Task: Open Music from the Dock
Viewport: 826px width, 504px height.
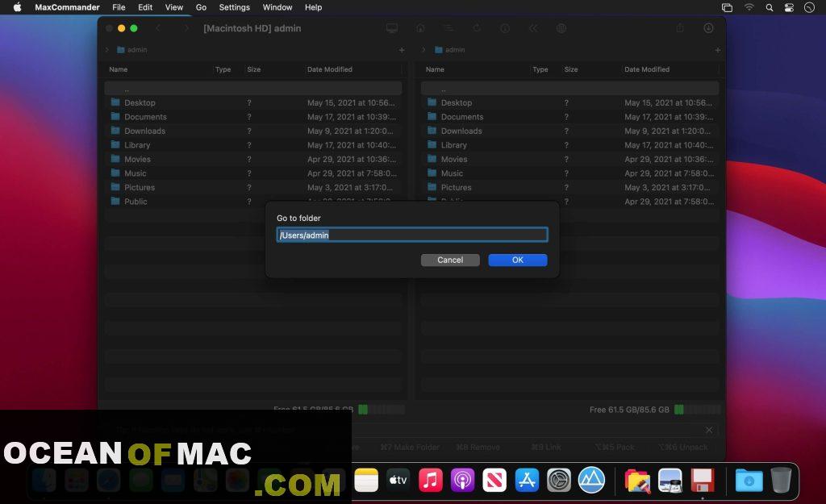Action: pos(431,481)
